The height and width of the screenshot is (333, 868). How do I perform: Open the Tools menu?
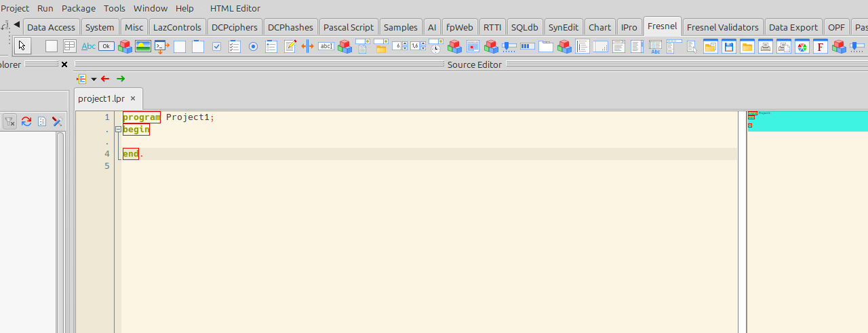point(115,8)
